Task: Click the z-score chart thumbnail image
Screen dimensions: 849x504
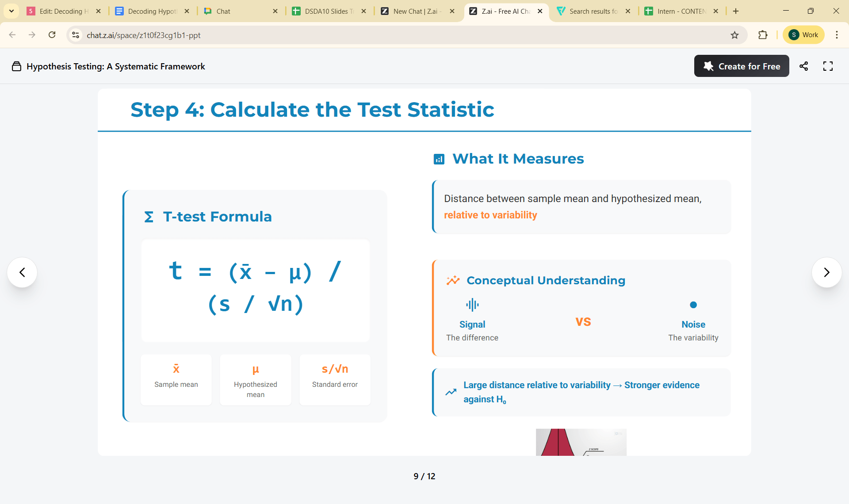Action: (x=581, y=442)
